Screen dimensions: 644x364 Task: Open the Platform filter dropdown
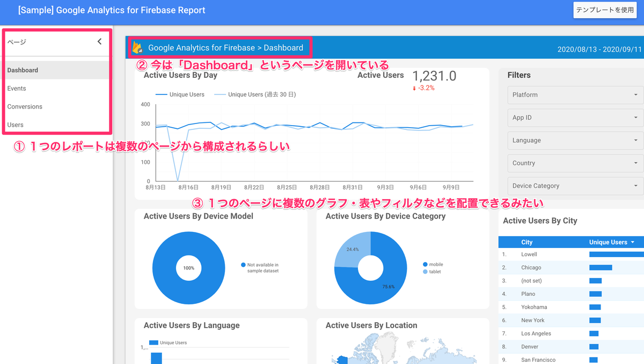[x=575, y=95]
